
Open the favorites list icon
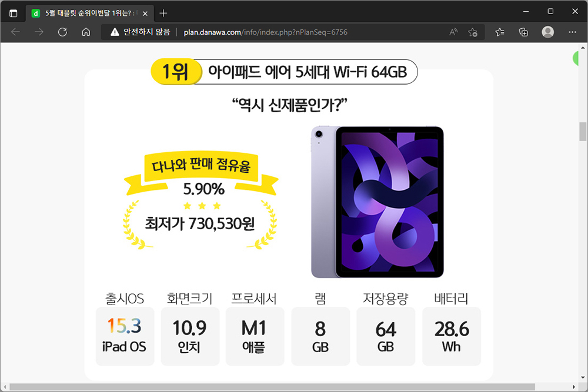(x=500, y=32)
